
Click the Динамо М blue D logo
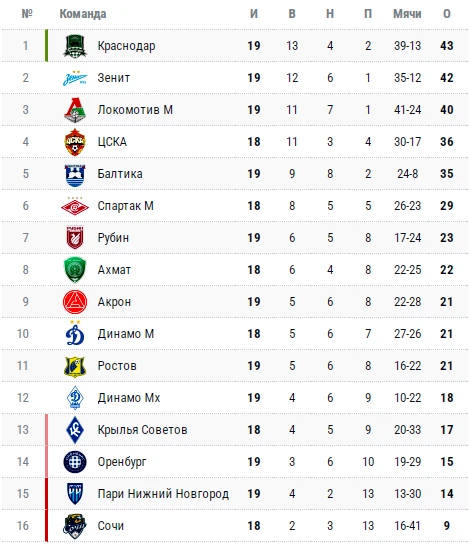coord(75,334)
